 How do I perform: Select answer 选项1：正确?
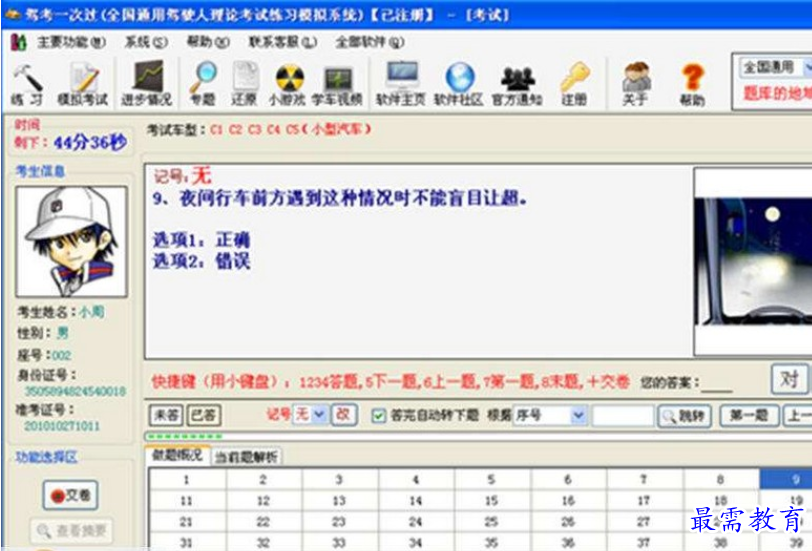201,240
